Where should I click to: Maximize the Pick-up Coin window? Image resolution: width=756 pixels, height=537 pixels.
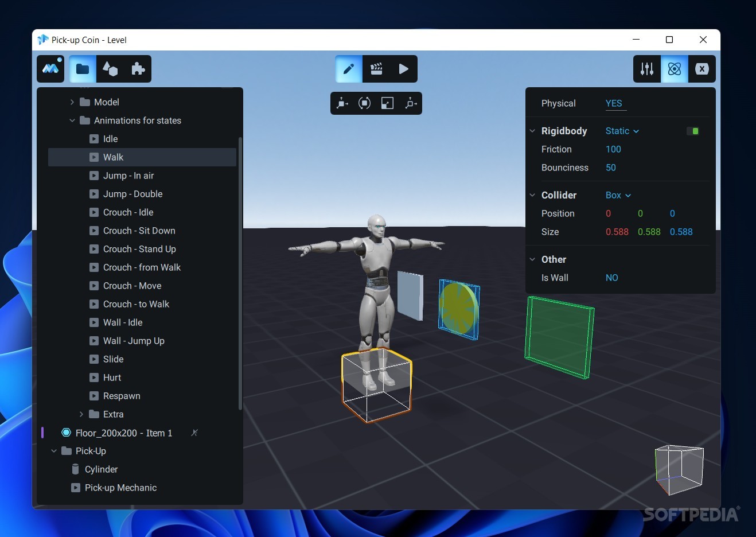pos(669,40)
